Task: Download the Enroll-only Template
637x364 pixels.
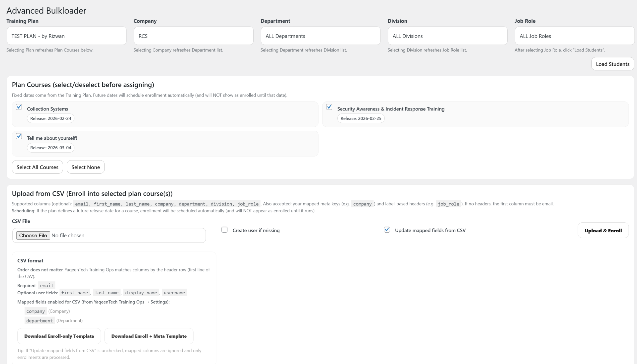Action: coord(59,336)
